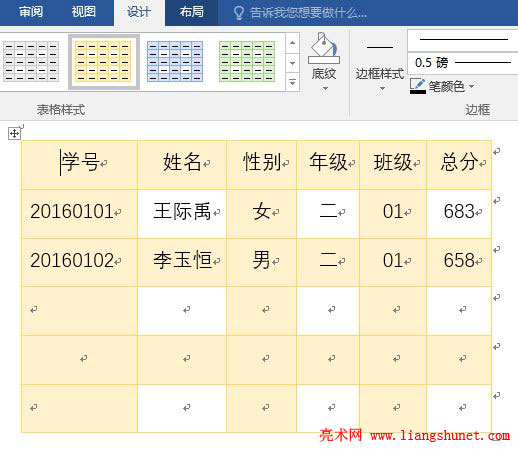
Task: Apply the blue grid table style
Action: tap(175, 62)
